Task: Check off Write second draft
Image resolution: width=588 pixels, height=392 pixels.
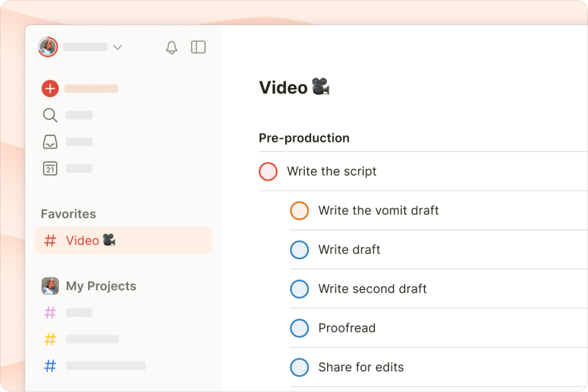Action: pyautogui.click(x=299, y=288)
